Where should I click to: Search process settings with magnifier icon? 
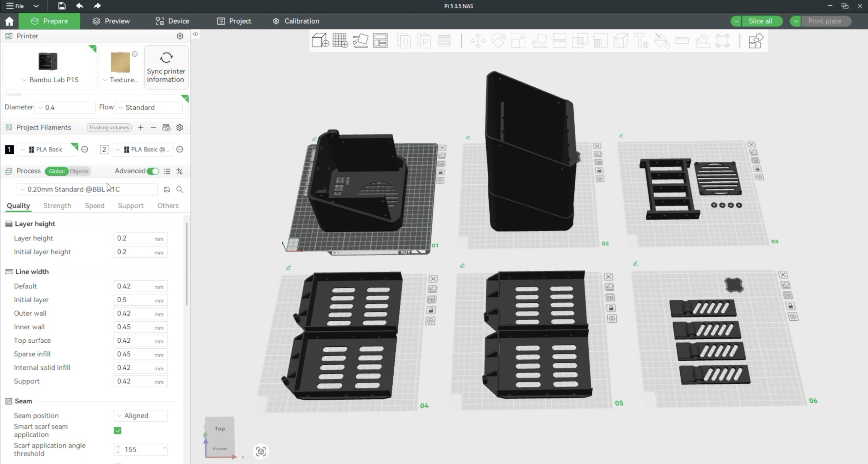pos(180,189)
